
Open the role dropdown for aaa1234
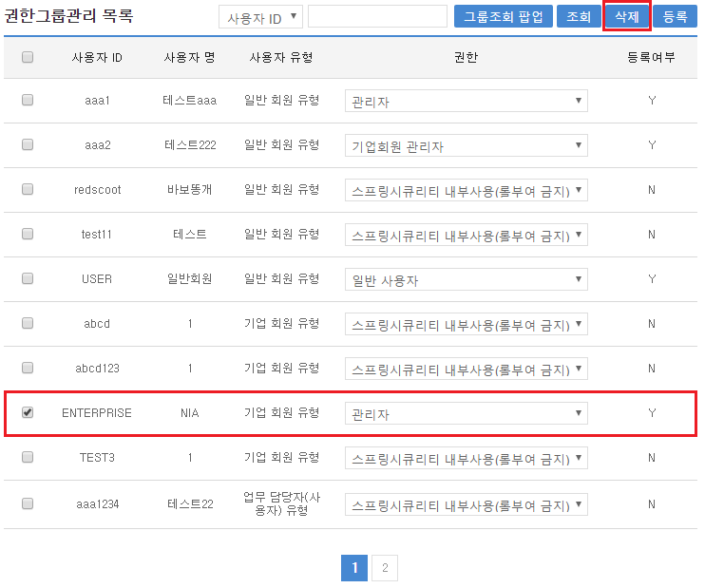pyautogui.click(x=466, y=503)
